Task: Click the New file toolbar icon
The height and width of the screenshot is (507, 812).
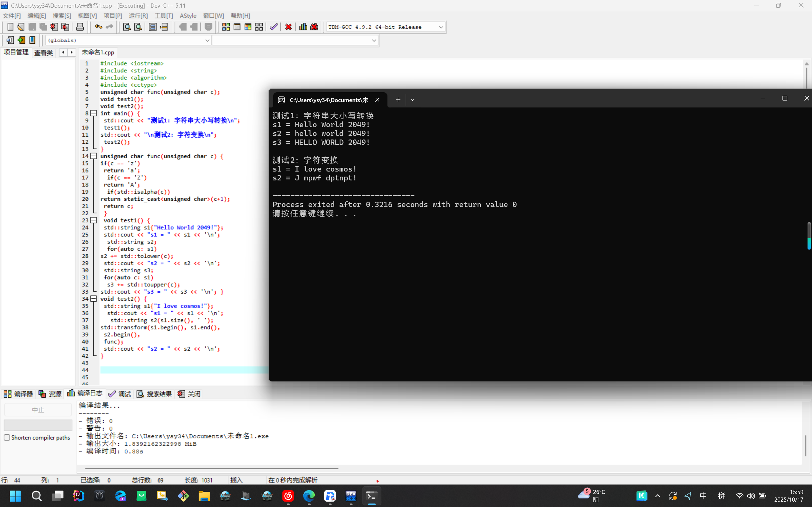Action: coord(10,27)
